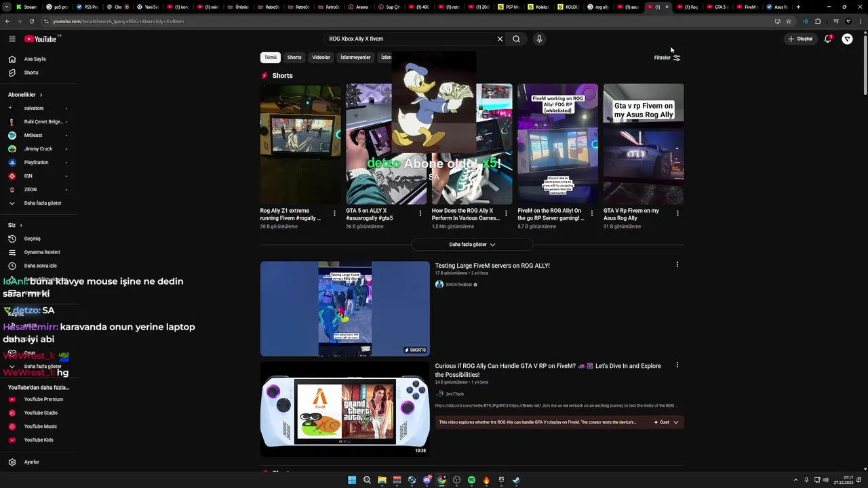868x488 pixels.
Task: Expand the Özet summary chevron
Action: [675, 422]
